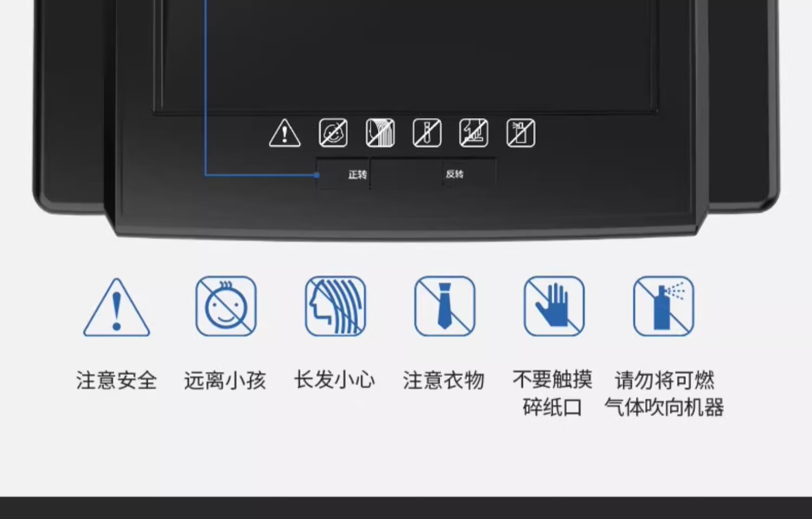Click the blue long-hair caution icon
This screenshot has width=812, height=519.
[x=336, y=306]
